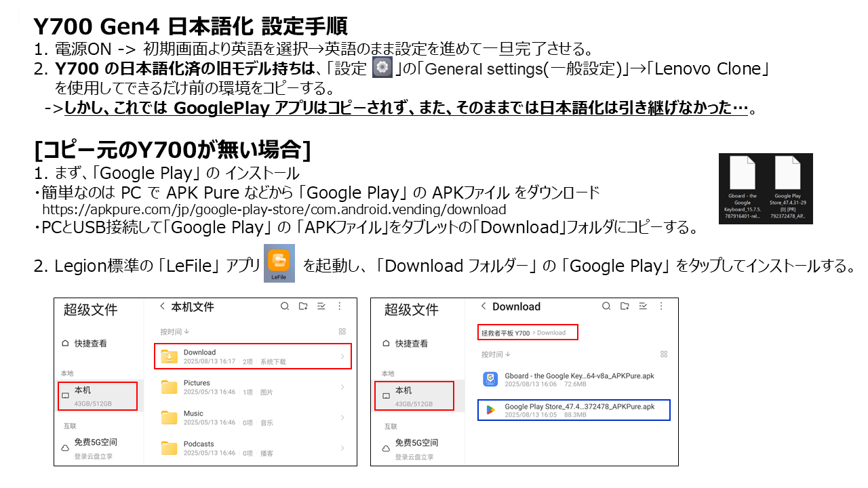Create a new folder using the folder-plus icon
Viewport: 868px width, 488px height.
302,306
